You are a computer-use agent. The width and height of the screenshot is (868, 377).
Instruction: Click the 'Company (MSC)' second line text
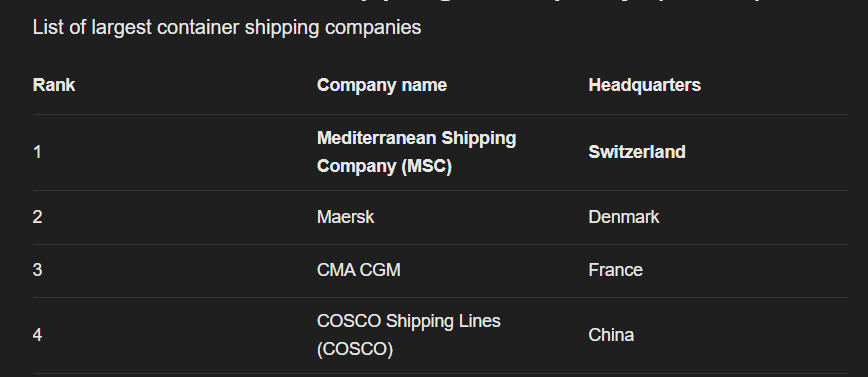point(384,166)
